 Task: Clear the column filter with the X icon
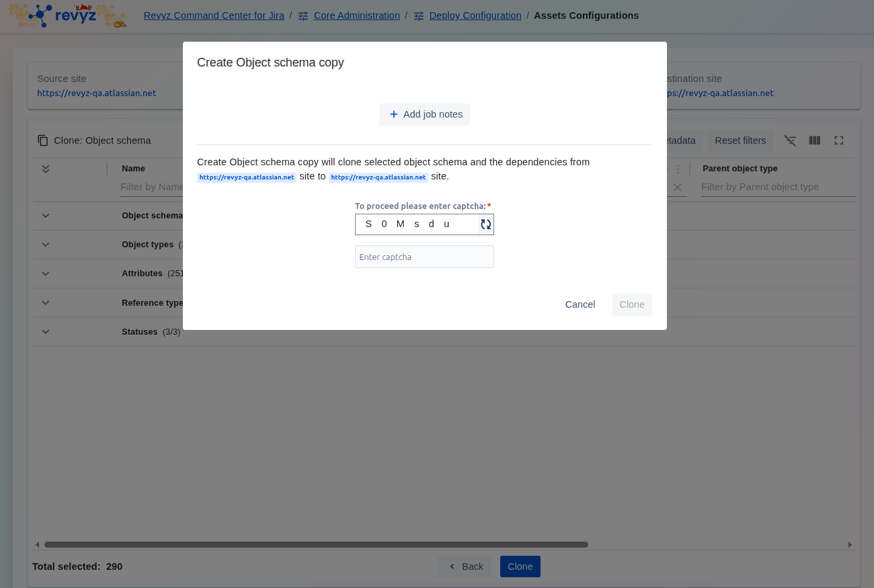pyautogui.click(x=678, y=187)
